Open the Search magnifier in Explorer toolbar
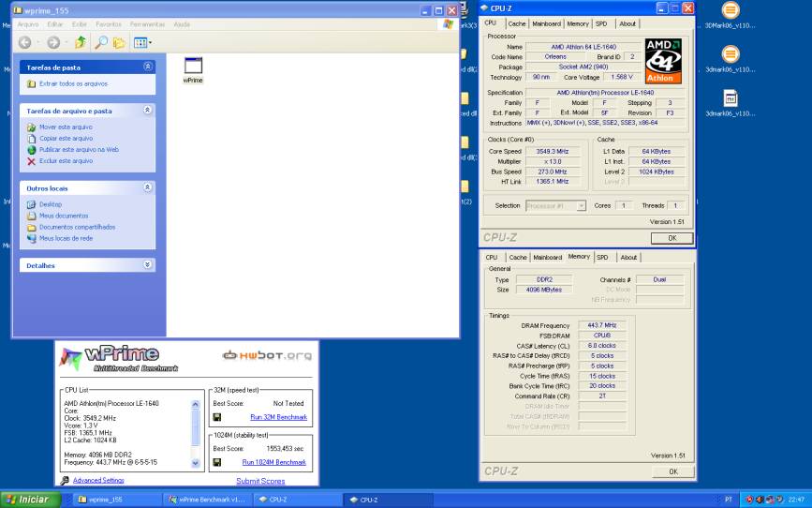This screenshot has height=508, width=812. pos(101,42)
